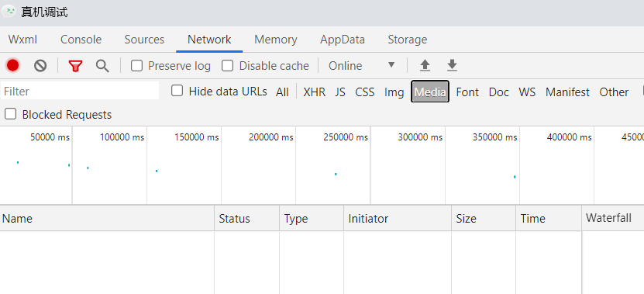Screen dimensions: 644x294
Task: Click inside the Filter text field
Action: pyautogui.click(x=80, y=91)
